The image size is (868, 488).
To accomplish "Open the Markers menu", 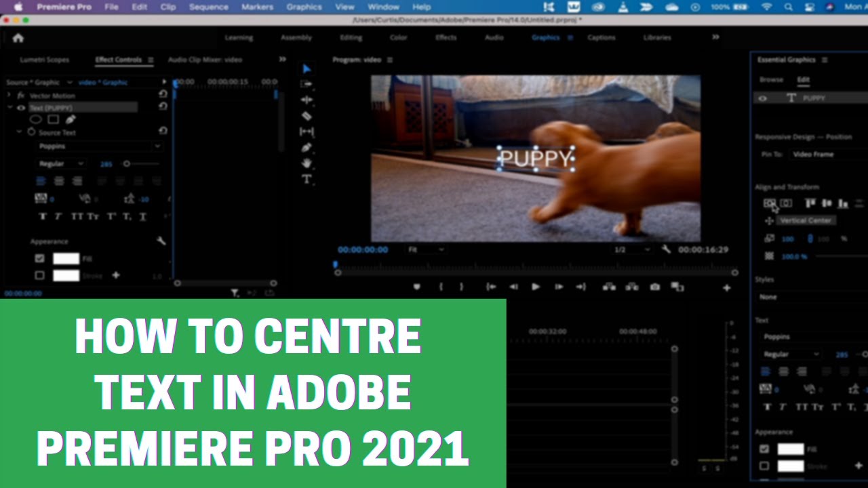I will tap(256, 7).
